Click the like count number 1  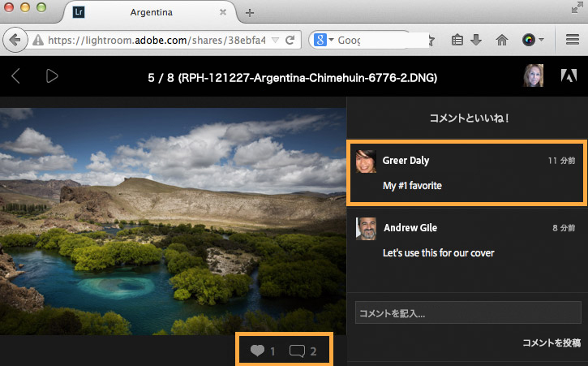click(273, 351)
